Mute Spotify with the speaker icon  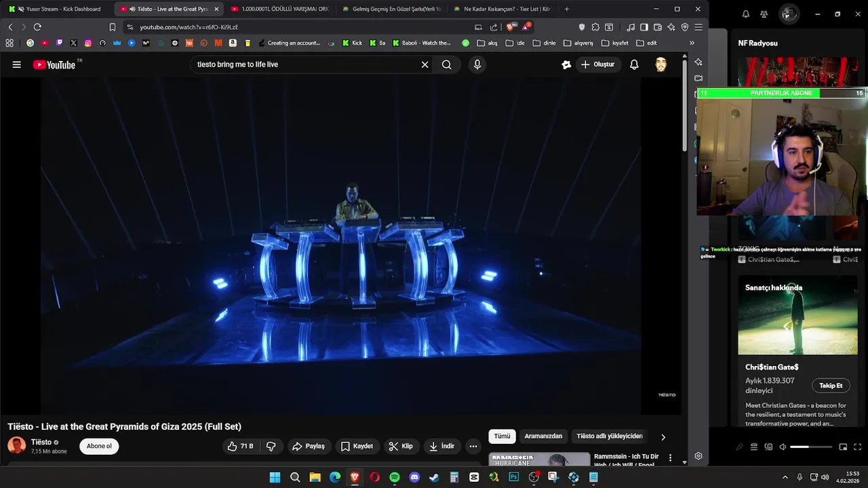(x=783, y=447)
